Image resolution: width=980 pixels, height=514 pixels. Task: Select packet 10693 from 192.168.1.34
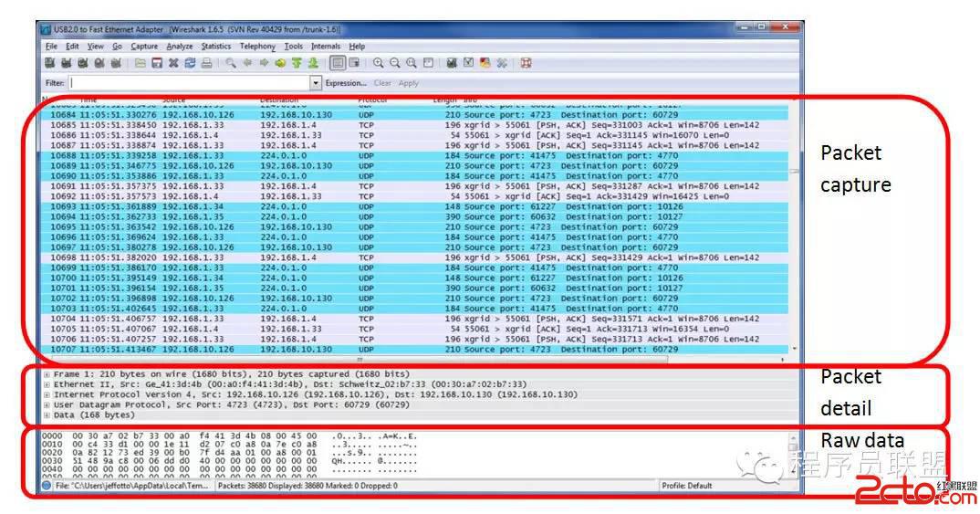tap(413, 206)
